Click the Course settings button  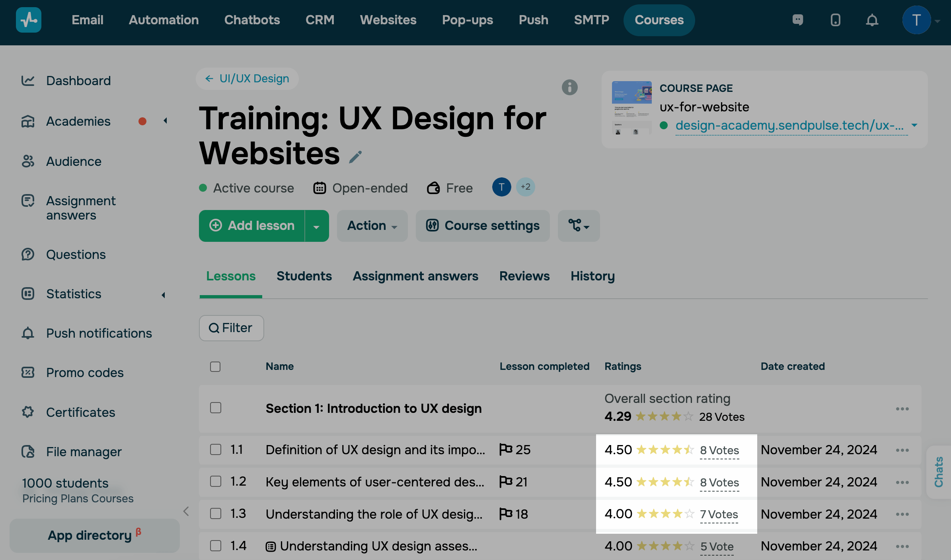pyautogui.click(x=483, y=226)
